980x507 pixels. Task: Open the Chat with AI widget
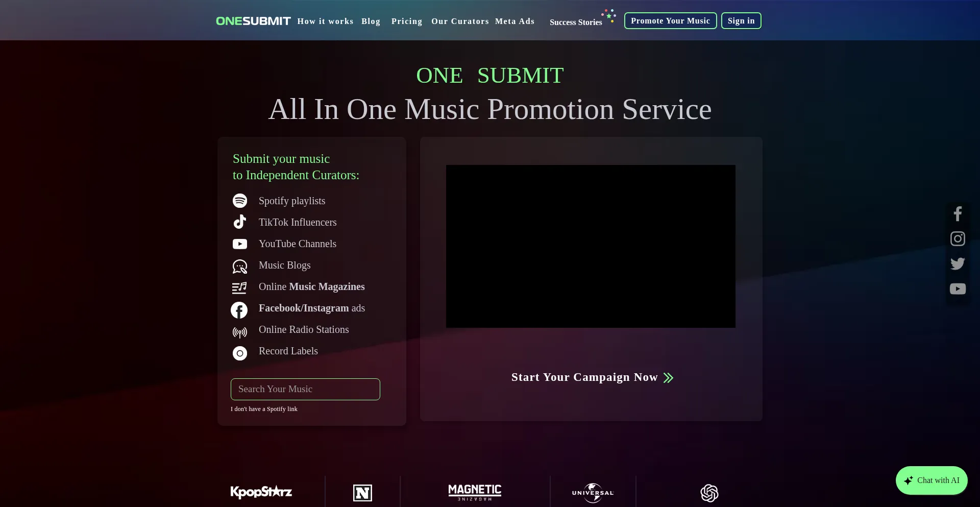pos(932,480)
